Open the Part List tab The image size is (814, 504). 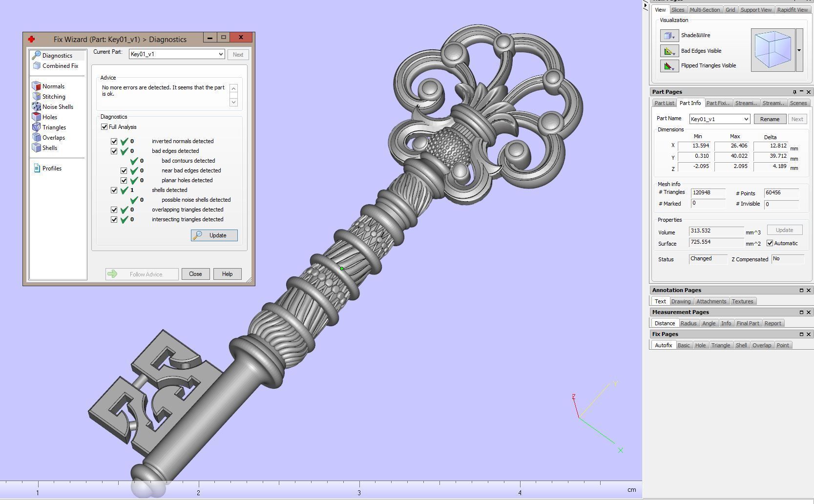coord(664,103)
